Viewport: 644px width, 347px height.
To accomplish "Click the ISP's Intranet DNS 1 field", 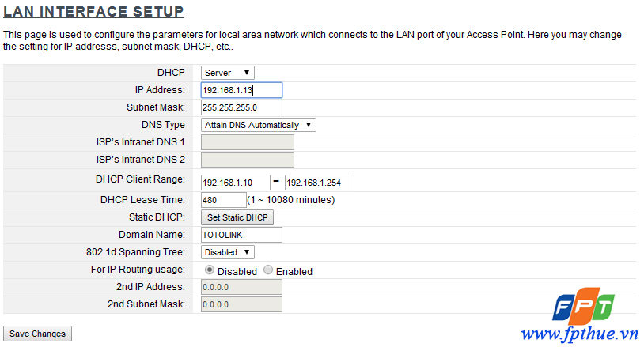I will [x=248, y=142].
